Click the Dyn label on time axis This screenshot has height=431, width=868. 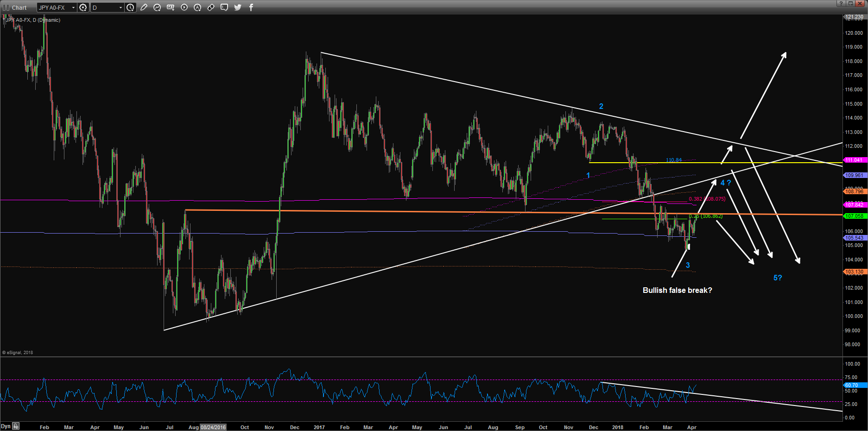6,426
